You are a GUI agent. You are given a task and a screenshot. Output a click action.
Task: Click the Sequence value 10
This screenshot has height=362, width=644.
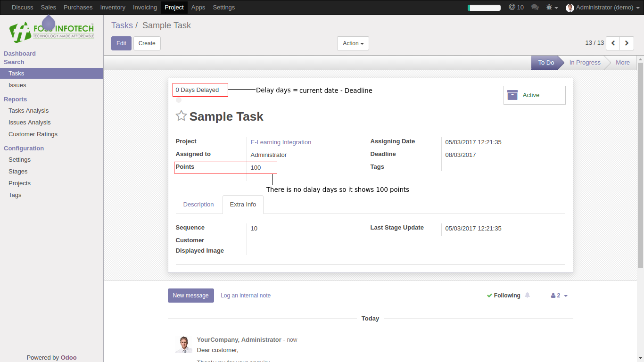254,229
